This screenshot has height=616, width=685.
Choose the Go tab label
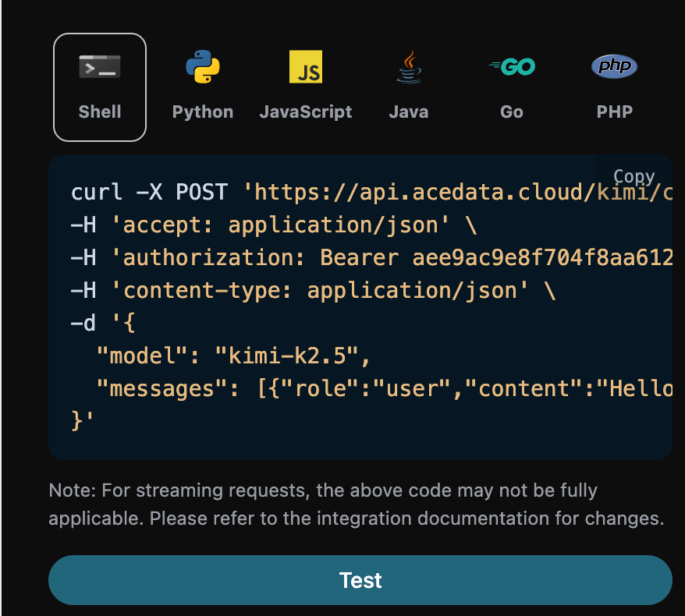point(512,112)
